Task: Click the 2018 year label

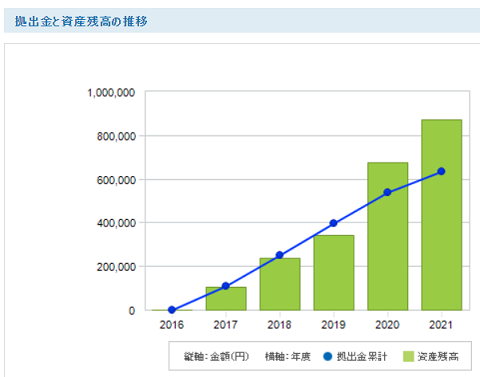Action: coord(279,325)
